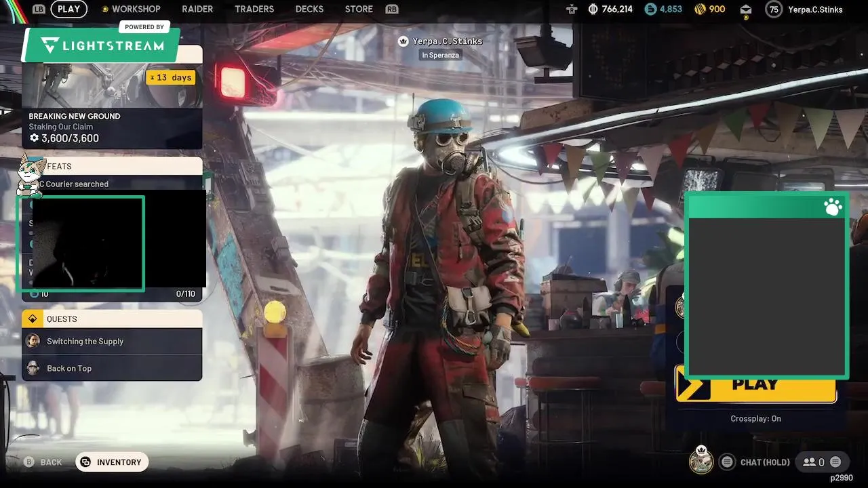Viewport: 868px width, 488px height.
Task: Click the gold Raider Token icon
Action: point(701,9)
